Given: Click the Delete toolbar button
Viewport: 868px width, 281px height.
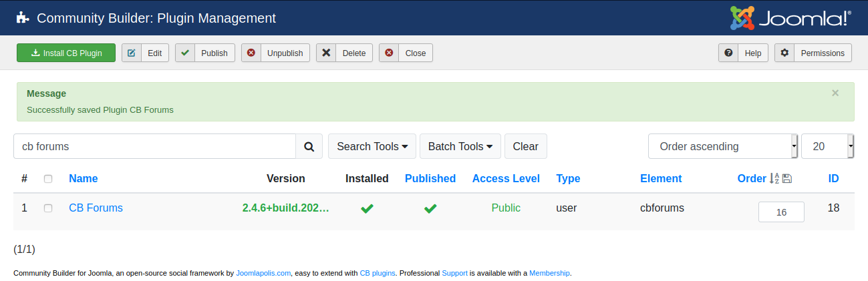Looking at the screenshot, I should pos(344,53).
